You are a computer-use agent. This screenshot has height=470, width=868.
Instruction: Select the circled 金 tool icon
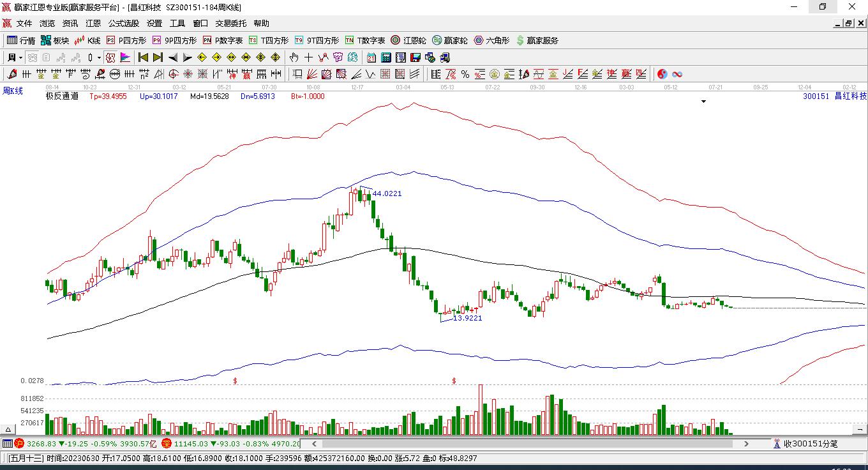tap(495, 74)
